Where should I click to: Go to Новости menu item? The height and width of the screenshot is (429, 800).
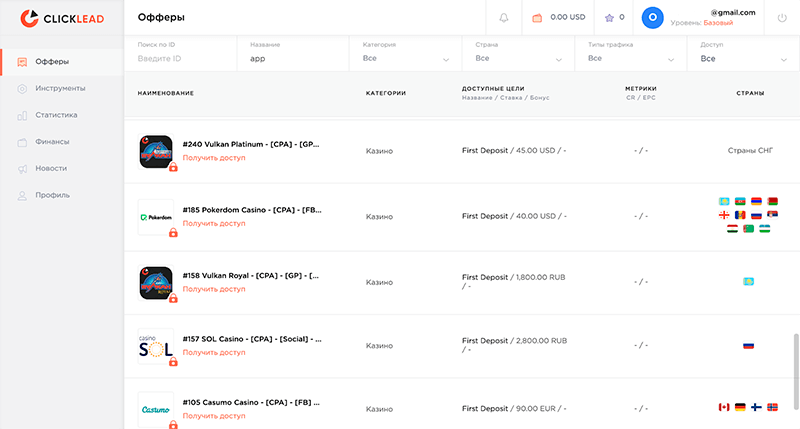pos(51,168)
